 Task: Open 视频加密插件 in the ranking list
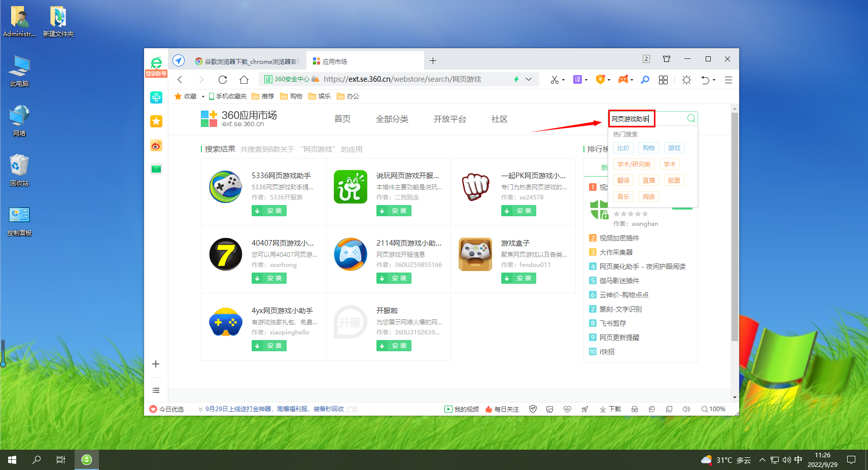(x=619, y=238)
